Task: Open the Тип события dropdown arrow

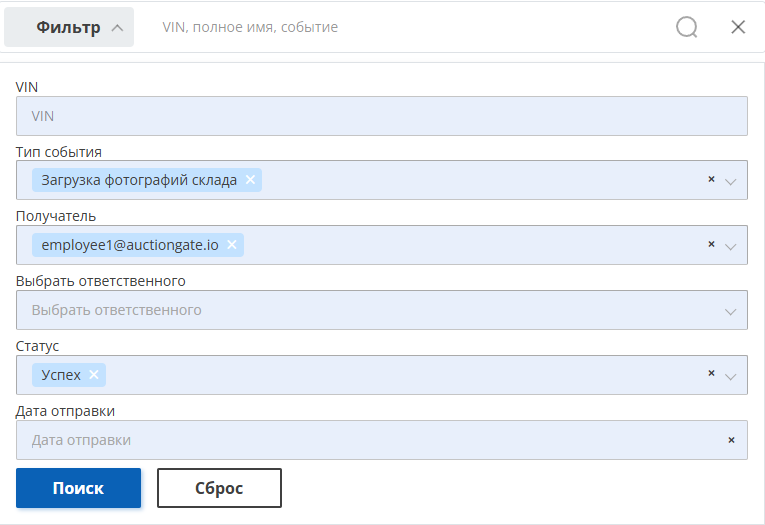Action: click(x=730, y=182)
